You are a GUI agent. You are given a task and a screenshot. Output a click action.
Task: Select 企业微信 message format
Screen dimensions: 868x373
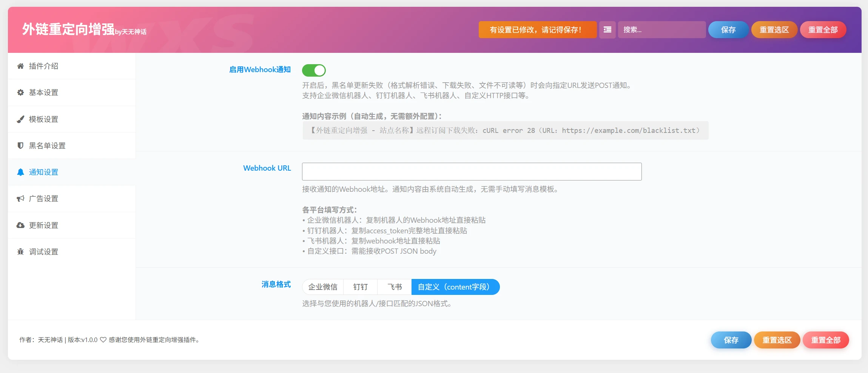323,287
